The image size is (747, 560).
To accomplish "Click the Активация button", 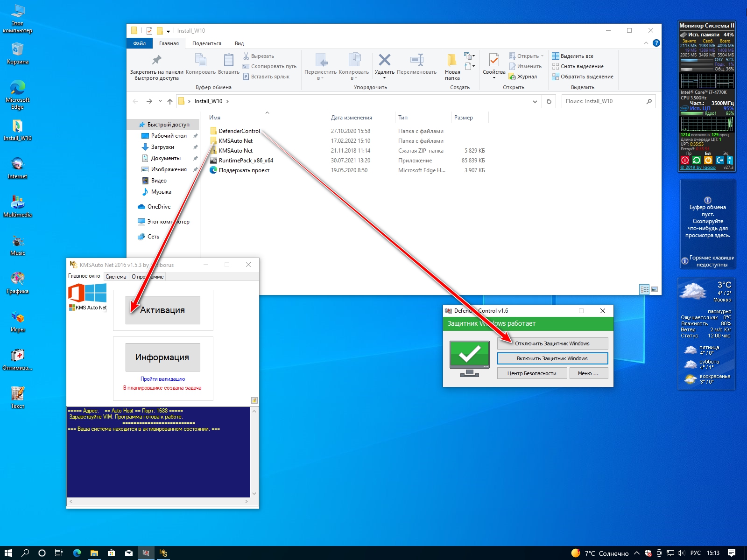I will point(162,310).
